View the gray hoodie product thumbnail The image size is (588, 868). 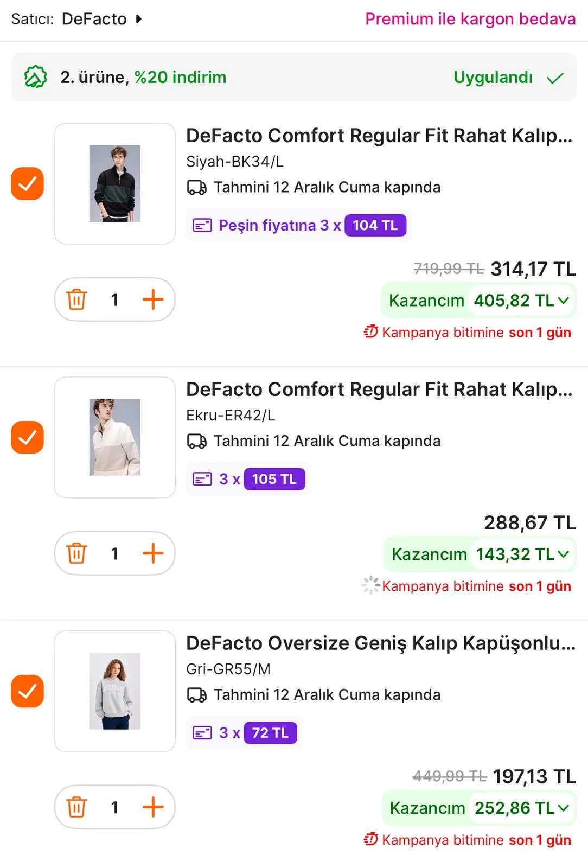(x=114, y=691)
